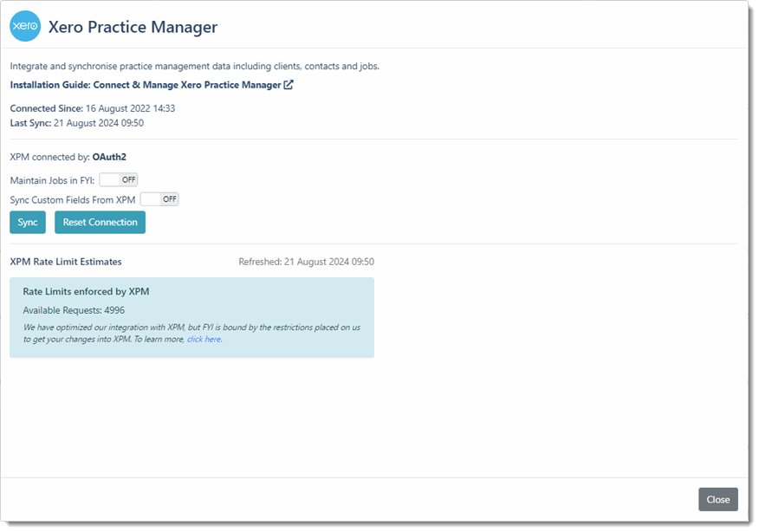Select the Refreshed timestamp text
759x532 pixels.
pos(306,261)
